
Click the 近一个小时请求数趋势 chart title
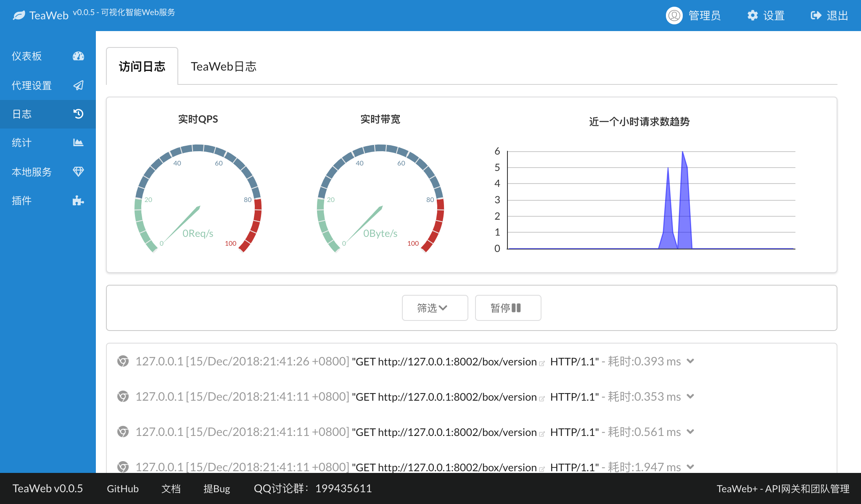point(639,122)
